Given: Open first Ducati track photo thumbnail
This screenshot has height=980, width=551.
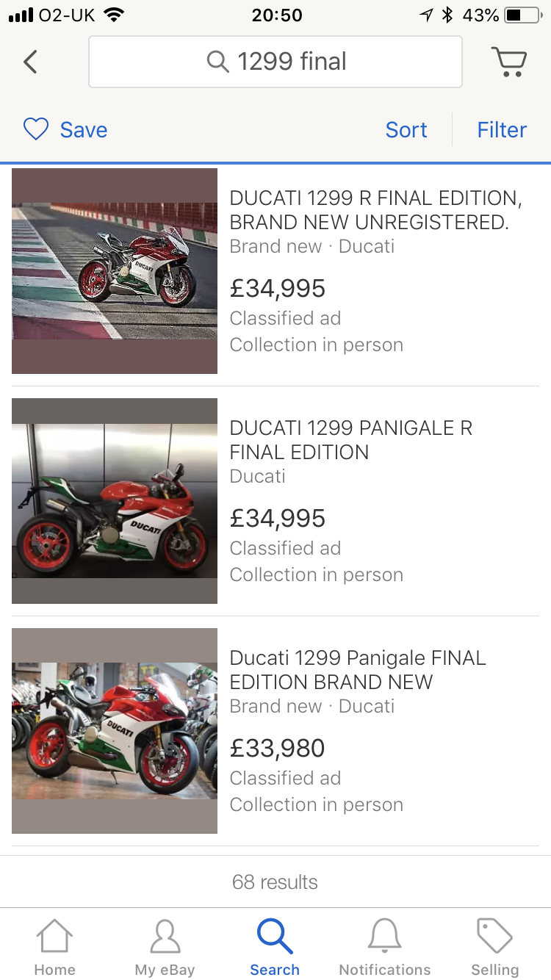Looking at the screenshot, I should pos(115,271).
